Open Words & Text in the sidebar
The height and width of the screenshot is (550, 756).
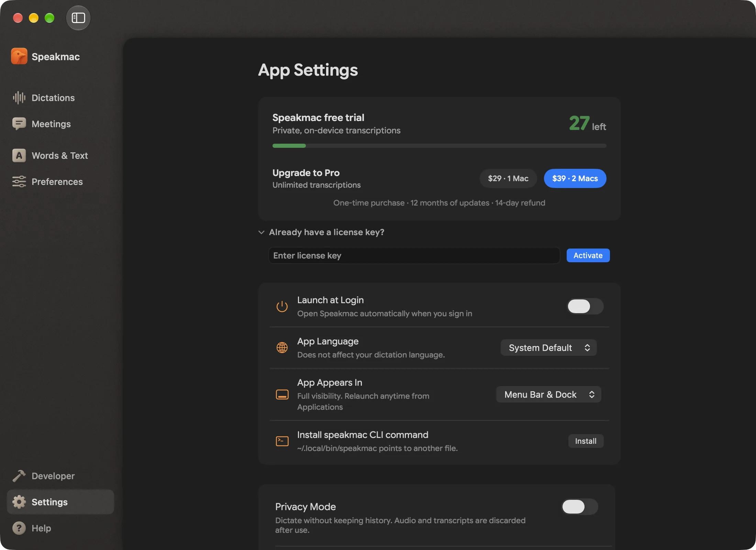60,155
